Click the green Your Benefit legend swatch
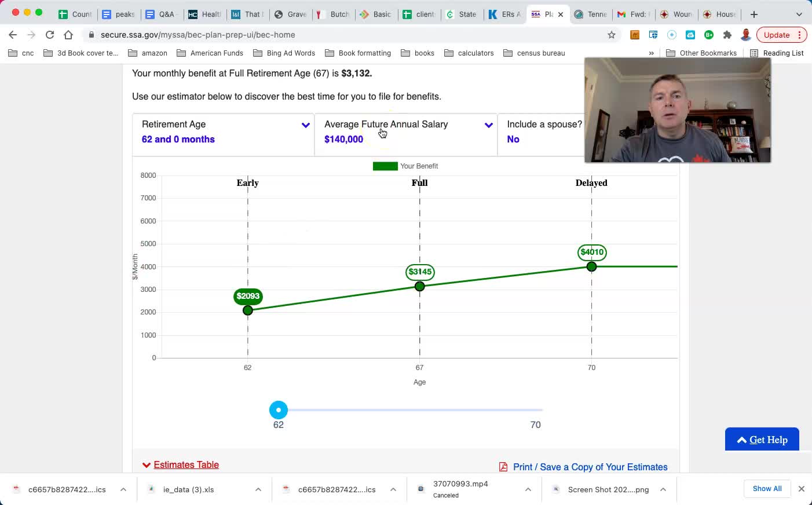This screenshot has height=505, width=812. coord(385,166)
